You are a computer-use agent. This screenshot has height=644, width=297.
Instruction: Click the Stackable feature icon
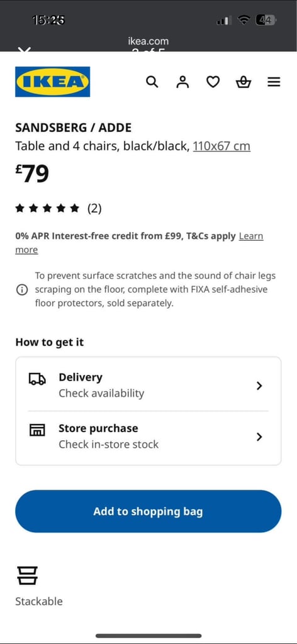point(27,575)
